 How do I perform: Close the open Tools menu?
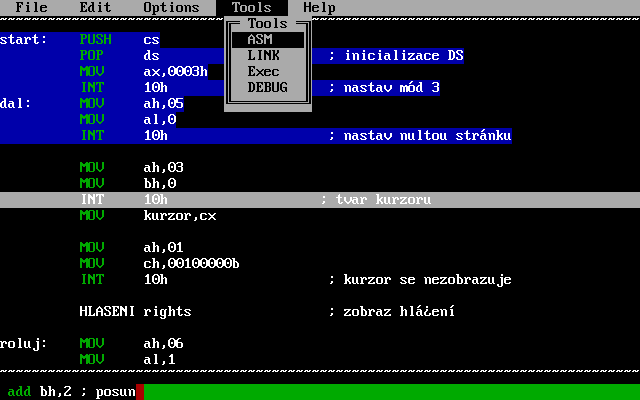(251, 7)
